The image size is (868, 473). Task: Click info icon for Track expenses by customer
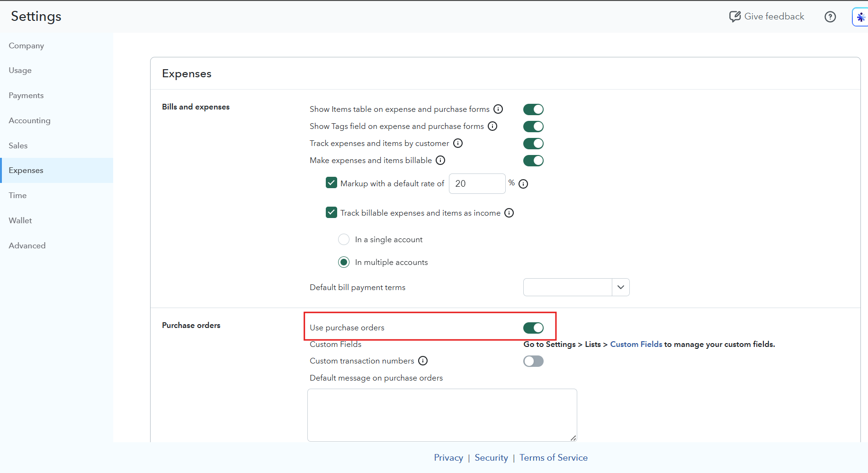pos(458,143)
